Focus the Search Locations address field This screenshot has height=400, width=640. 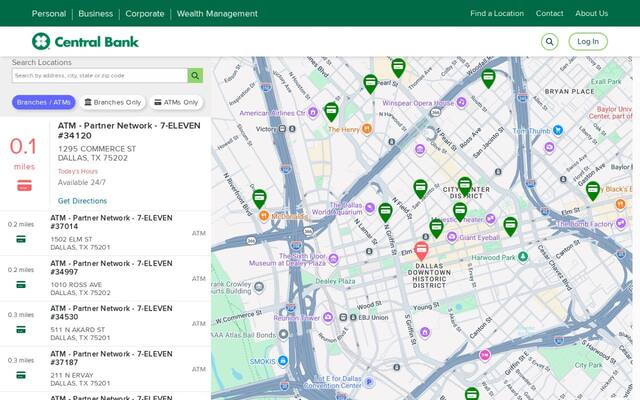click(x=100, y=76)
